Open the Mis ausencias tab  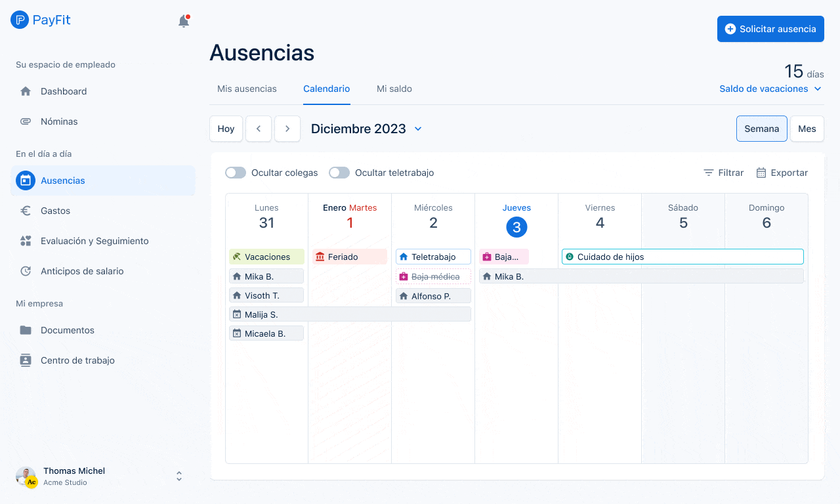(247, 89)
